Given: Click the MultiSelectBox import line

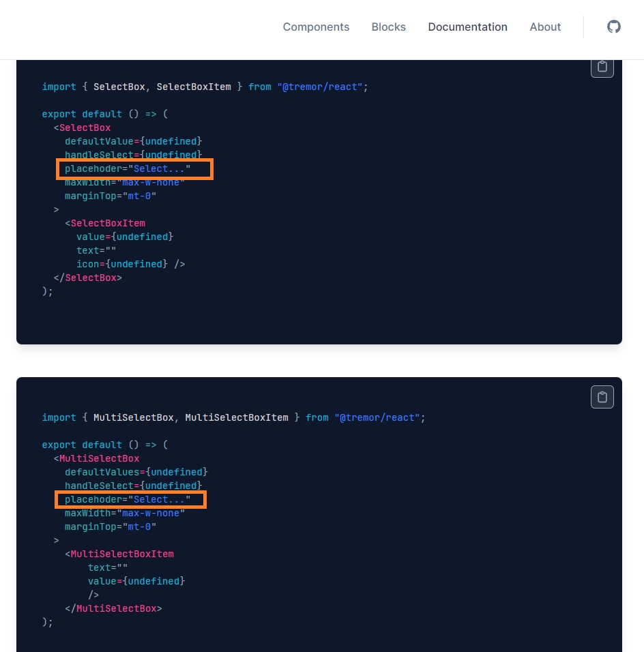Looking at the screenshot, I should coord(233,417).
